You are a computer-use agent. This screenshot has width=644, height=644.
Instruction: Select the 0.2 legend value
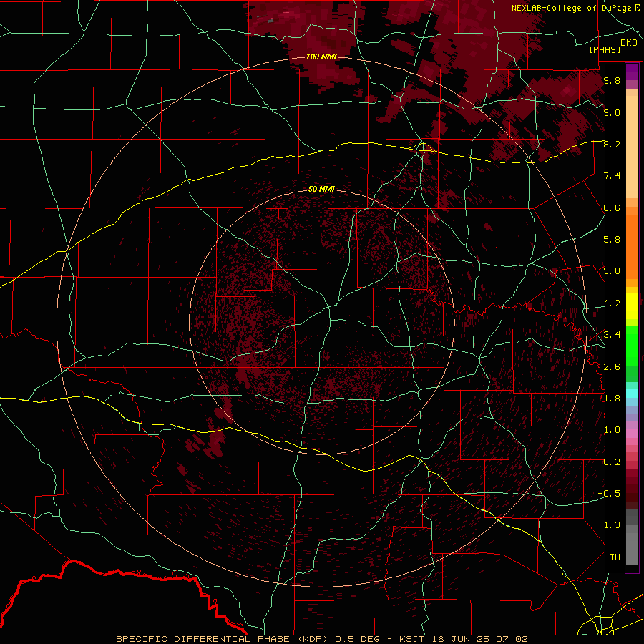tap(612, 462)
